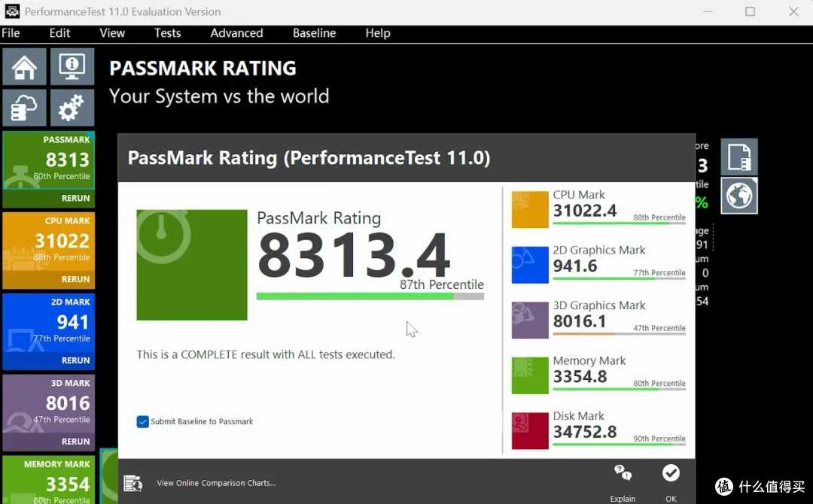
Task: Click the COMPLETE result message text
Action: 266,355
